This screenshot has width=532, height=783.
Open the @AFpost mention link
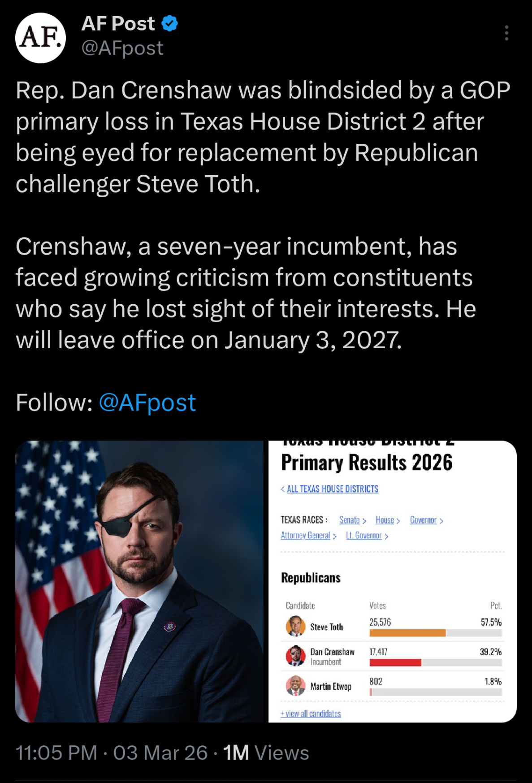[147, 402]
